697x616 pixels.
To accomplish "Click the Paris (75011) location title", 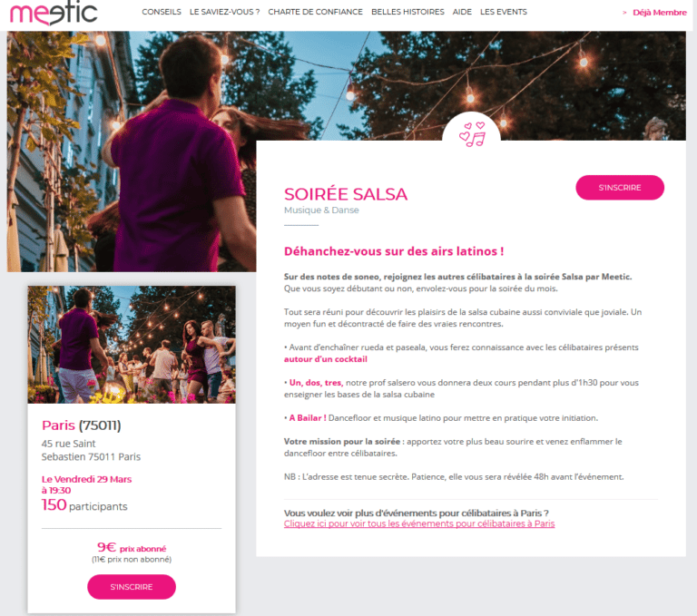I will [x=82, y=425].
